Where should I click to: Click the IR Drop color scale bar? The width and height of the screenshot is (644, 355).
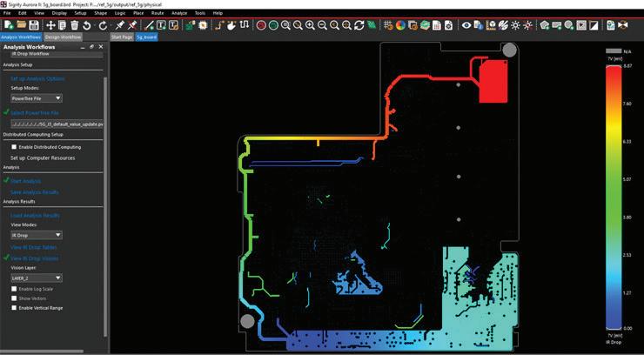pyautogui.click(x=614, y=198)
